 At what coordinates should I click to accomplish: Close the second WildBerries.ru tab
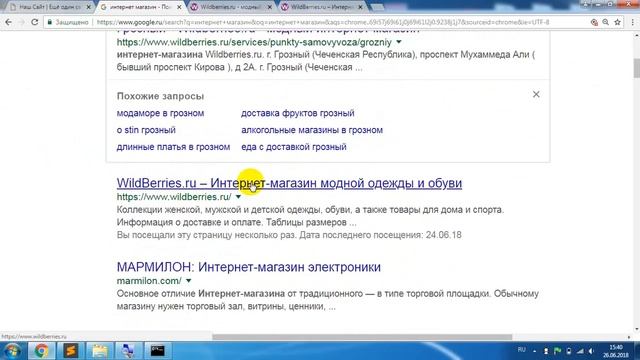pyautogui.click(x=360, y=7)
